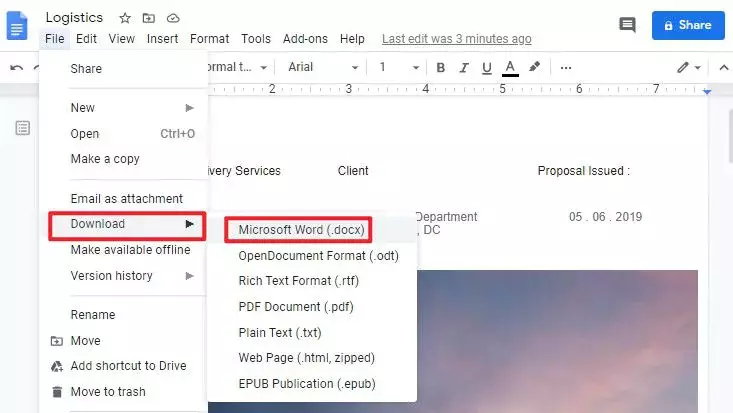The height and width of the screenshot is (413, 733).
Task: Click the sunset sky image in document
Action: [557, 341]
